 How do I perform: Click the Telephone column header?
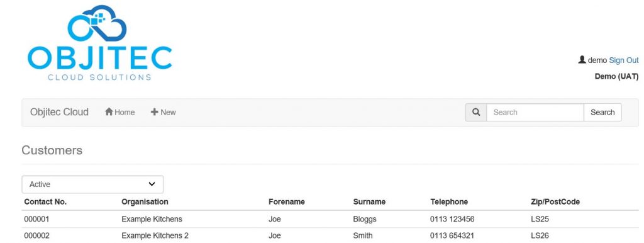click(x=449, y=202)
